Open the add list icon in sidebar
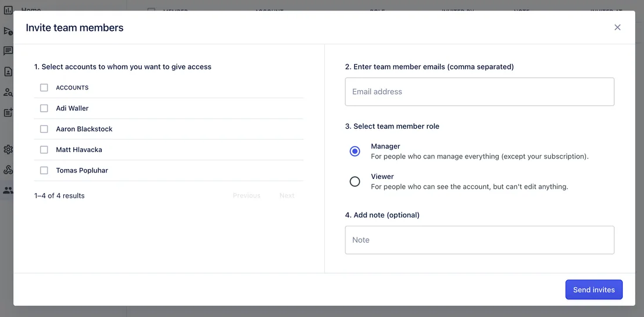The width and height of the screenshot is (644, 317). click(x=8, y=112)
